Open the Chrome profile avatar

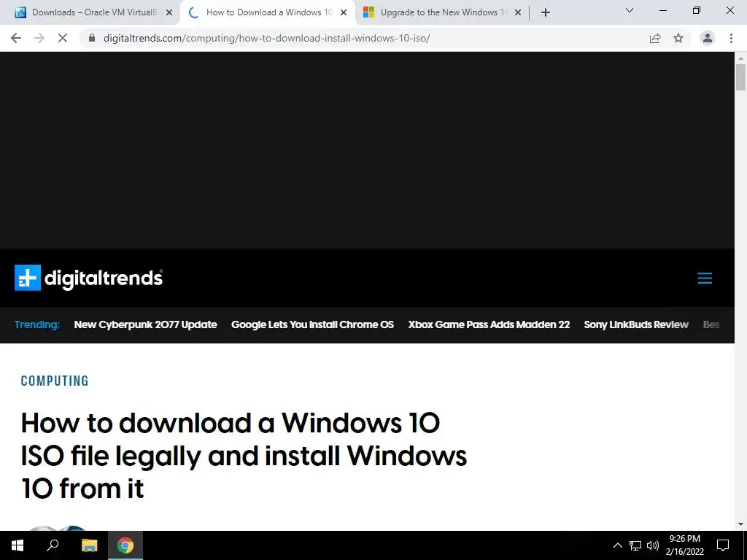[x=708, y=38]
